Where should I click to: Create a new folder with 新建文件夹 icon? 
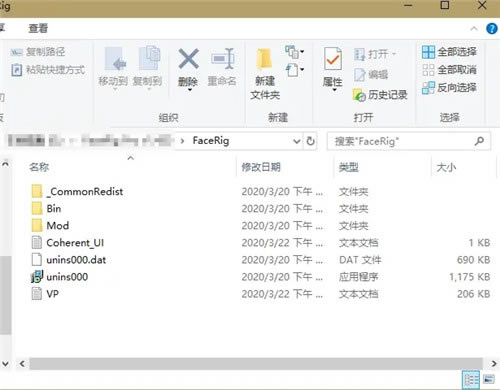265,59
